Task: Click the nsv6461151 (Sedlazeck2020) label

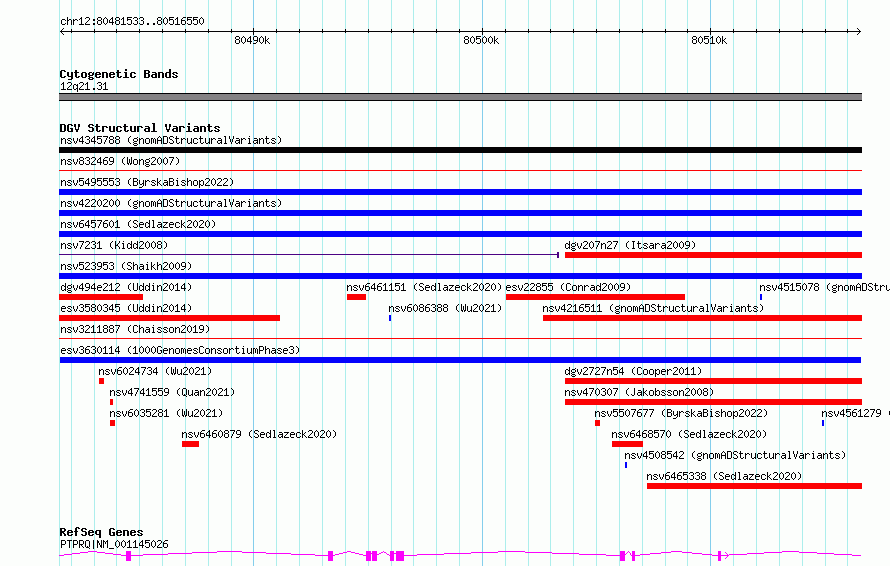Action: click(425, 287)
